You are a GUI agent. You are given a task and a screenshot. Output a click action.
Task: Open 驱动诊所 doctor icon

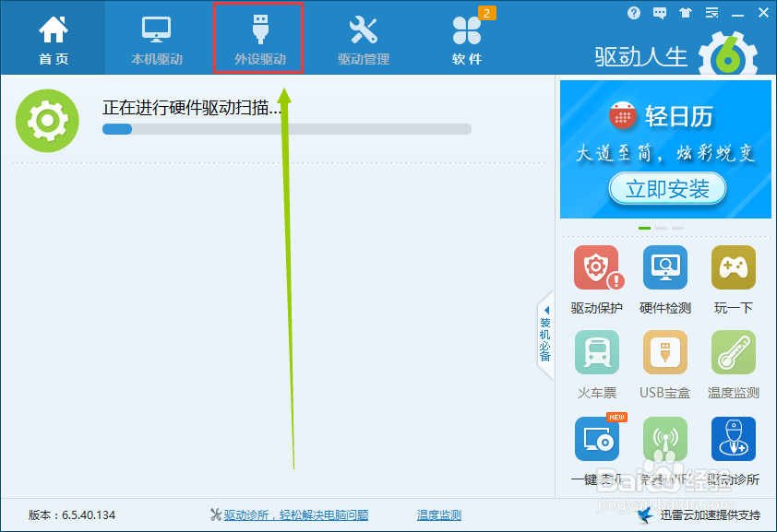(x=734, y=439)
